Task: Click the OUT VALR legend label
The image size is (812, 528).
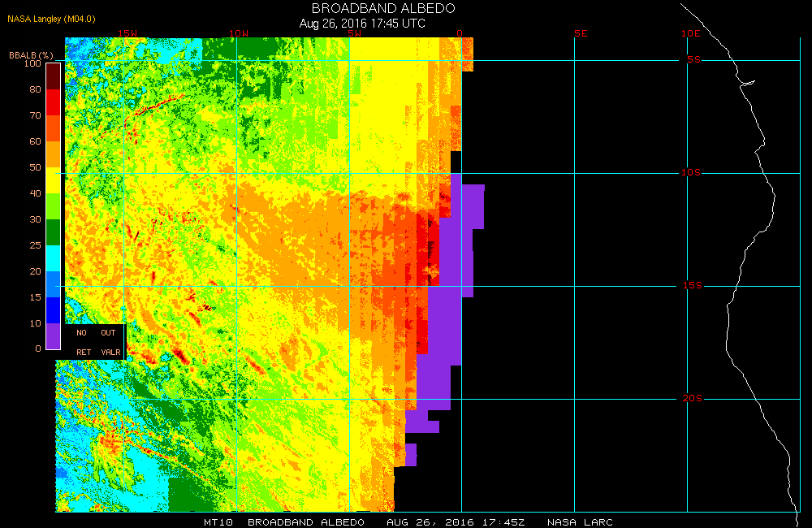Action: 110,342
